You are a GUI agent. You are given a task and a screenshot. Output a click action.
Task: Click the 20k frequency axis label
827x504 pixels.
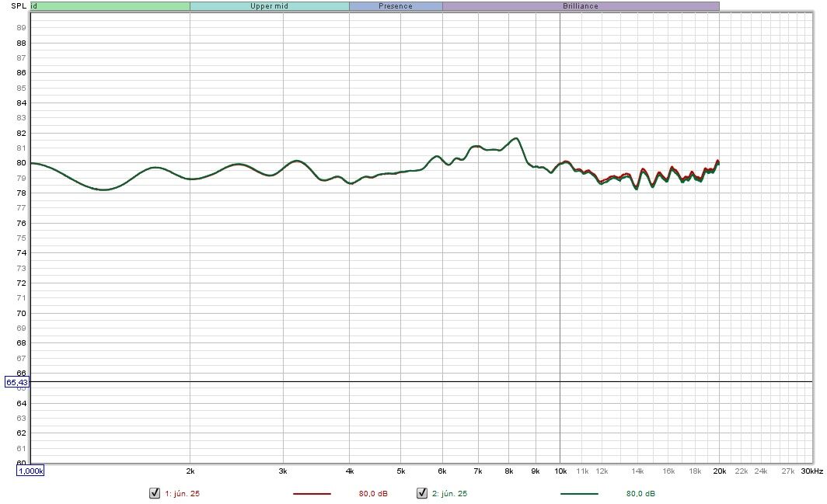(720, 471)
